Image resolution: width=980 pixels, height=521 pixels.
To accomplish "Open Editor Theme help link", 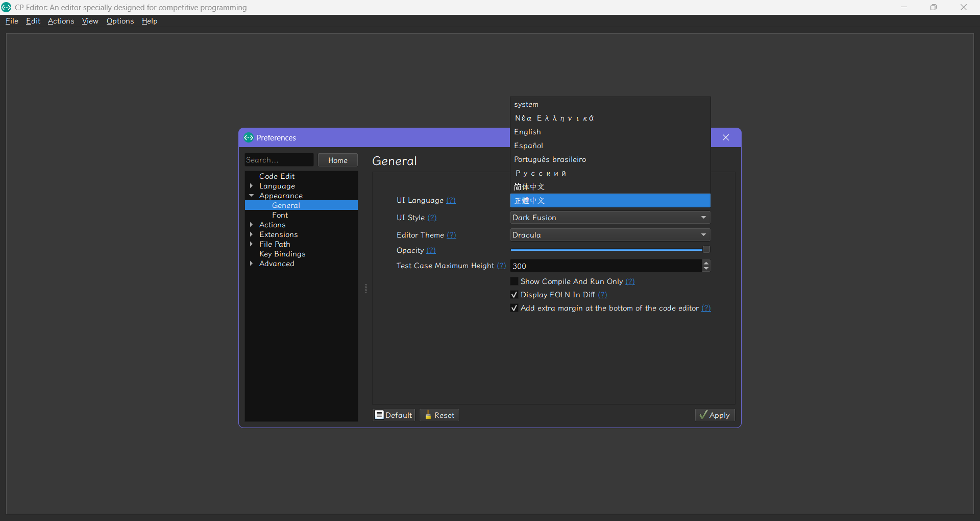I will (x=452, y=235).
